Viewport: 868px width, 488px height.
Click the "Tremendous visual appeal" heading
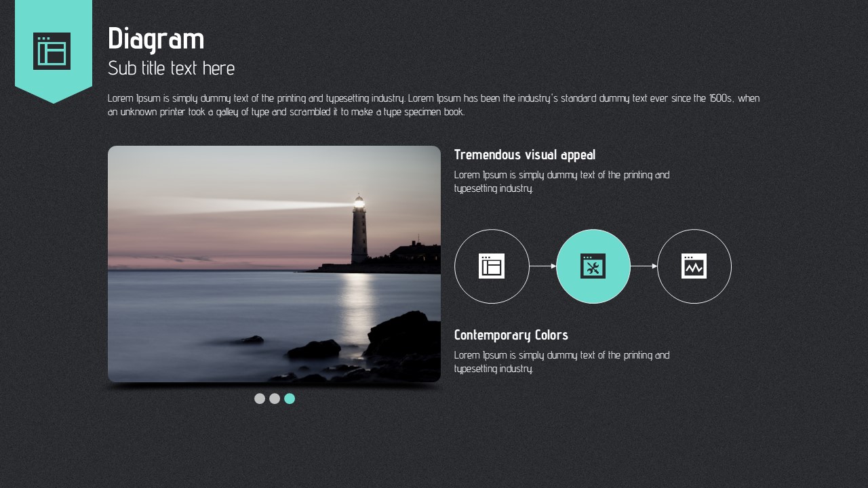(x=525, y=155)
